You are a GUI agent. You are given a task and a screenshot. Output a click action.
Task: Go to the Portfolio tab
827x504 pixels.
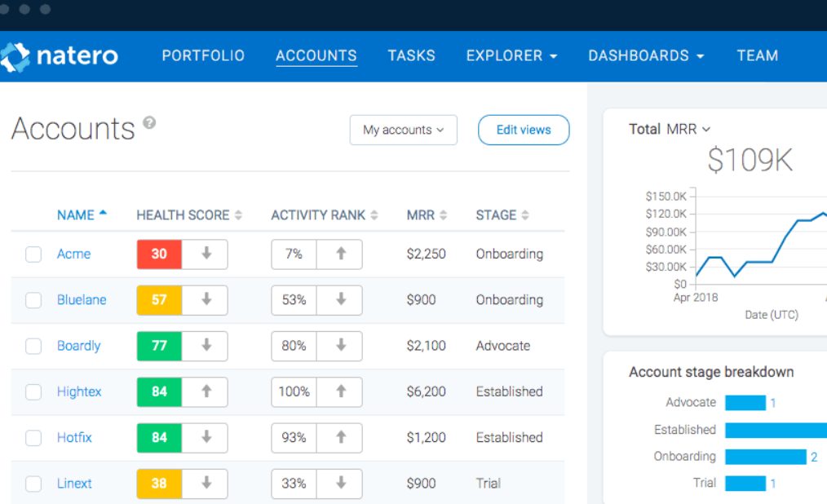pos(203,55)
